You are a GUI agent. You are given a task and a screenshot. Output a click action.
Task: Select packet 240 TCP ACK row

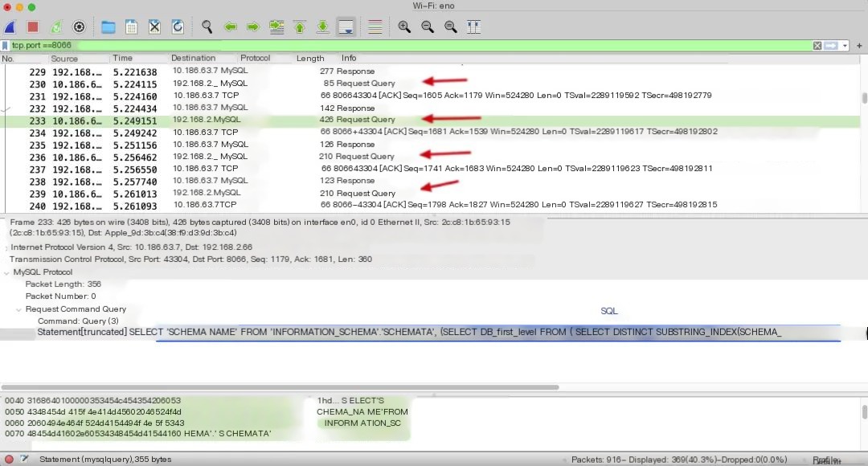pyautogui.click(x=432, y=206)
